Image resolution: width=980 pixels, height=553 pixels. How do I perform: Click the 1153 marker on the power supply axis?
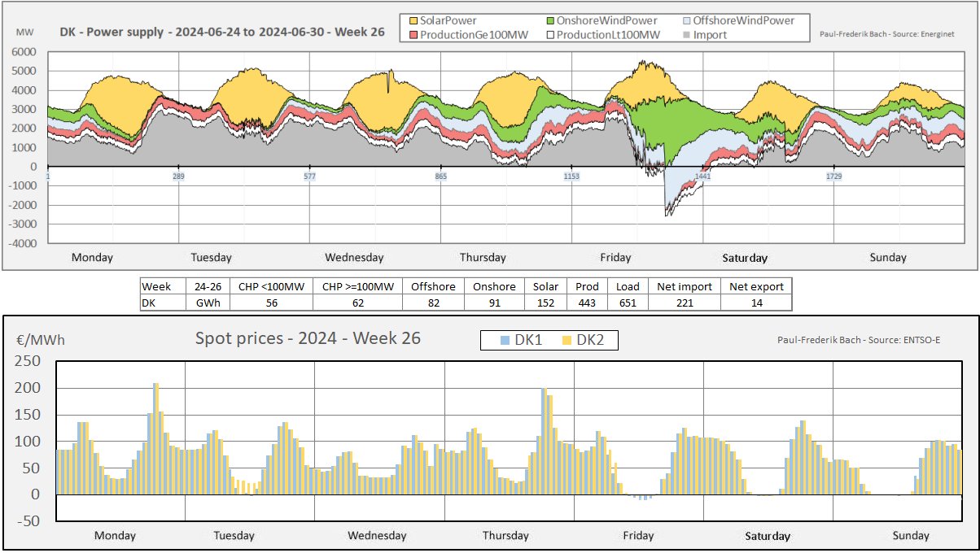pos(571,176)
